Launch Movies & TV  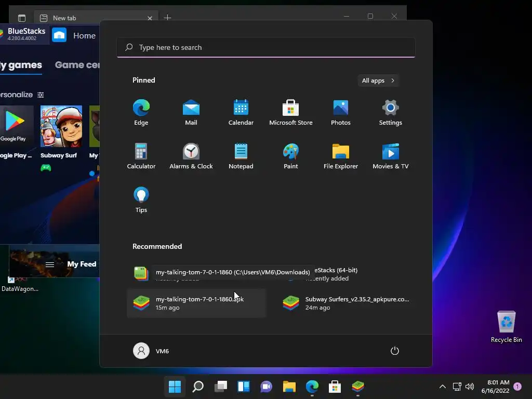[391, 156]
